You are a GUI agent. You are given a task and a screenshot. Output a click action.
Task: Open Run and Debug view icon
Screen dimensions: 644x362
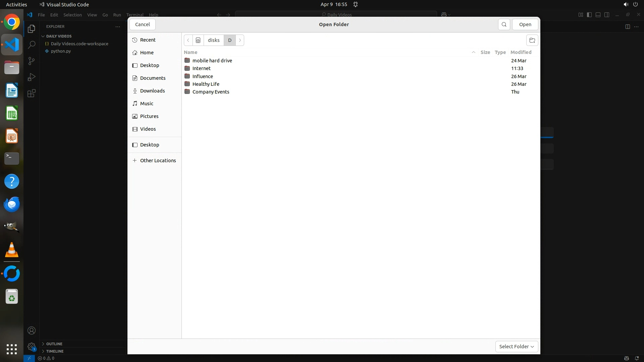pos(32,77)
